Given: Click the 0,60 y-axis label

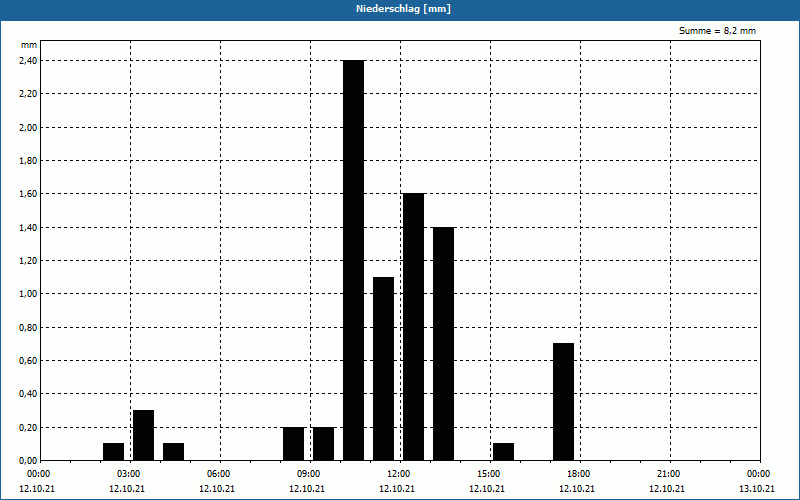Looking at the screenshot, I should [x=28, y=361].
